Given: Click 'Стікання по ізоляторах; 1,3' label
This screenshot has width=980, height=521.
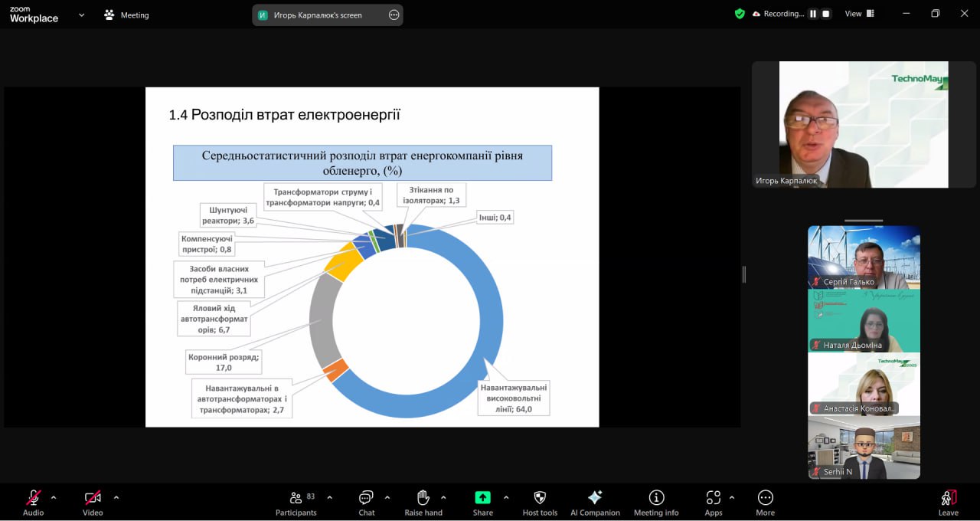Looking at the screenshot, I should coord(433,195).
